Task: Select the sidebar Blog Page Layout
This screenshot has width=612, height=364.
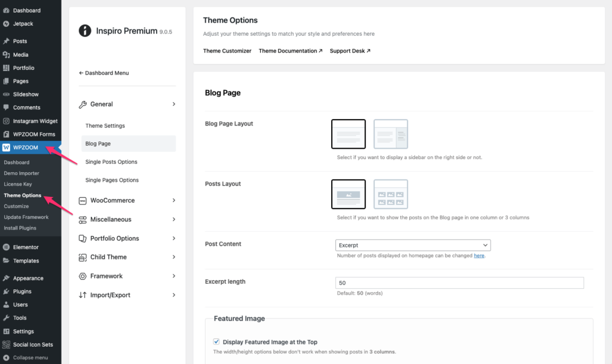Action: click(x=391, y=133)
